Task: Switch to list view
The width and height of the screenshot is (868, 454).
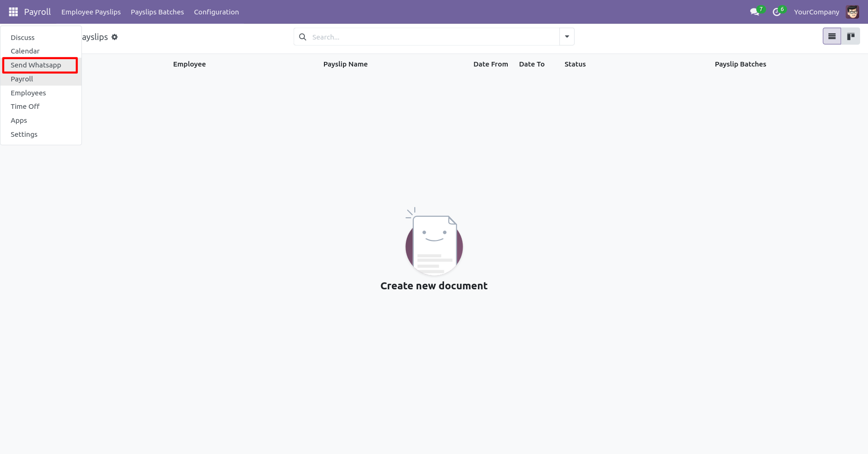Action: [832, 36]
